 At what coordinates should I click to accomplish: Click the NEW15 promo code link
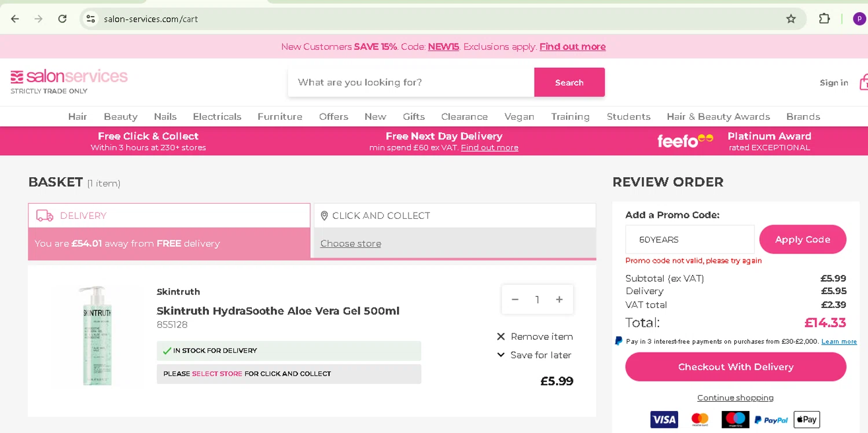[x=443, y=46]
